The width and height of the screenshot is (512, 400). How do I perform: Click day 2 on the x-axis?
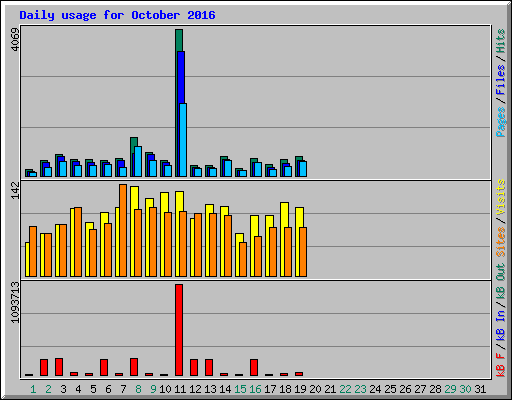pyautogui.click(x=48, y=389)
